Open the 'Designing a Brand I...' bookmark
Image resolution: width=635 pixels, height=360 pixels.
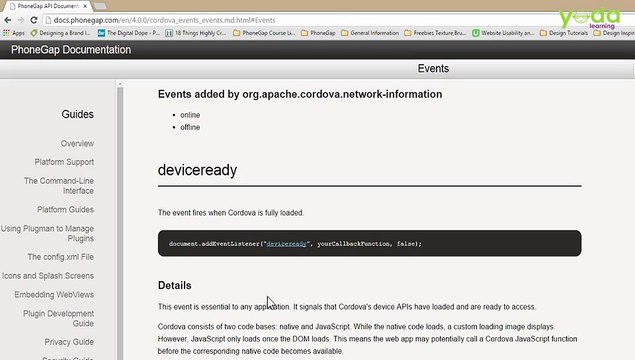pyautogui.click(x=60, y=33)
